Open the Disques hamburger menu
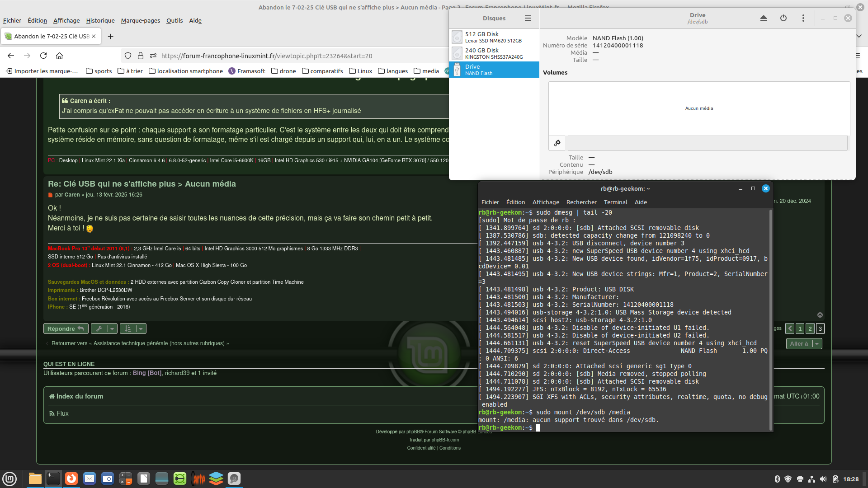868x488 pixels. (528, 18)
